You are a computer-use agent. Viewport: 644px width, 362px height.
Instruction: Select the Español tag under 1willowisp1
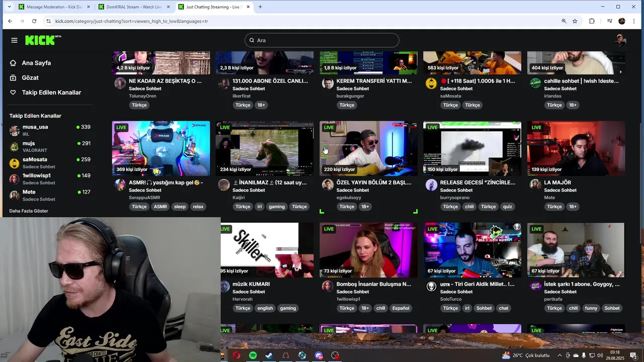click(401, 308)
